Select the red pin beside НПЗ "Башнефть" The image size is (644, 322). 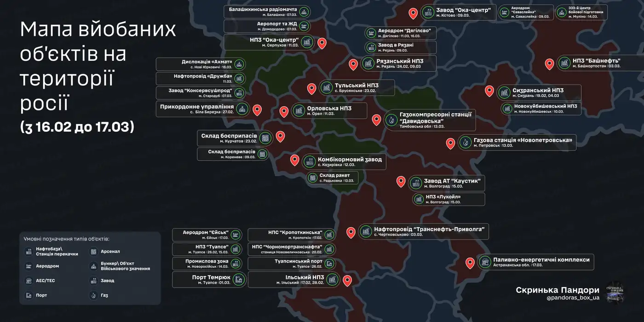(549, 63)
